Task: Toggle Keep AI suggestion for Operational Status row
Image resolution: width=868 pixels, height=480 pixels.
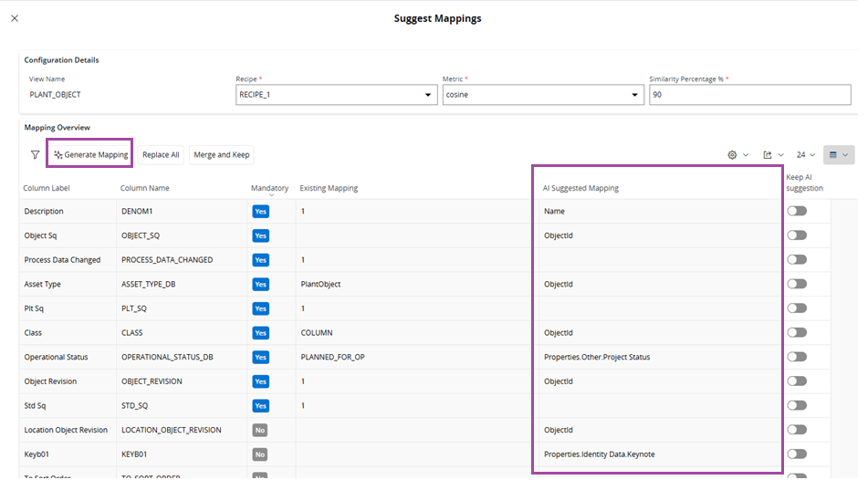Action: (x=797, y=357)
